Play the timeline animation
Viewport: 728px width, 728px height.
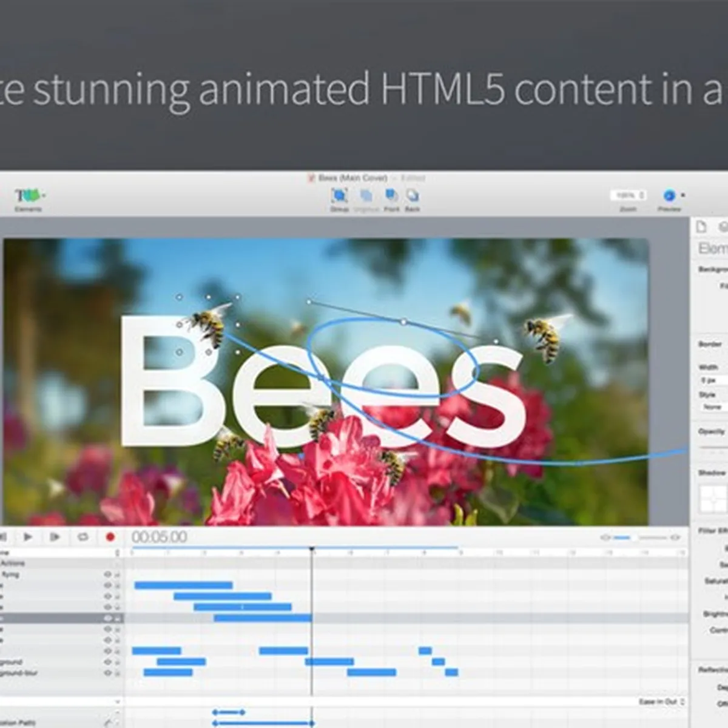point(28,537)
